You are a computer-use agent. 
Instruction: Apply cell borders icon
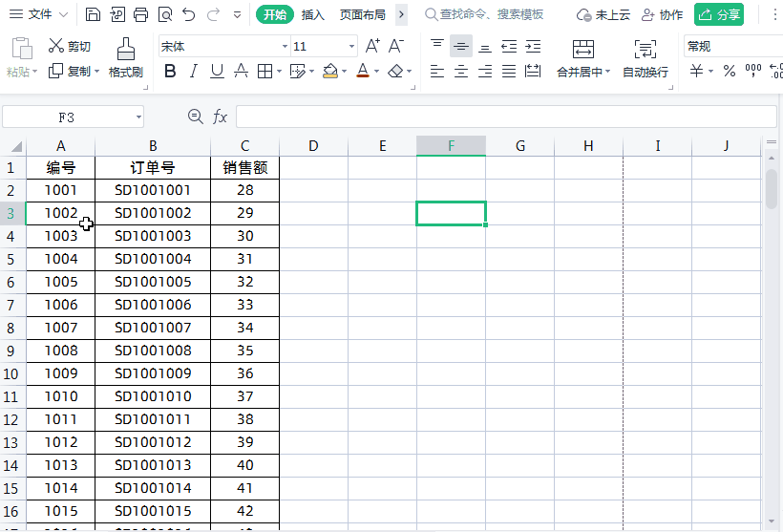click(x=265, y=72)
